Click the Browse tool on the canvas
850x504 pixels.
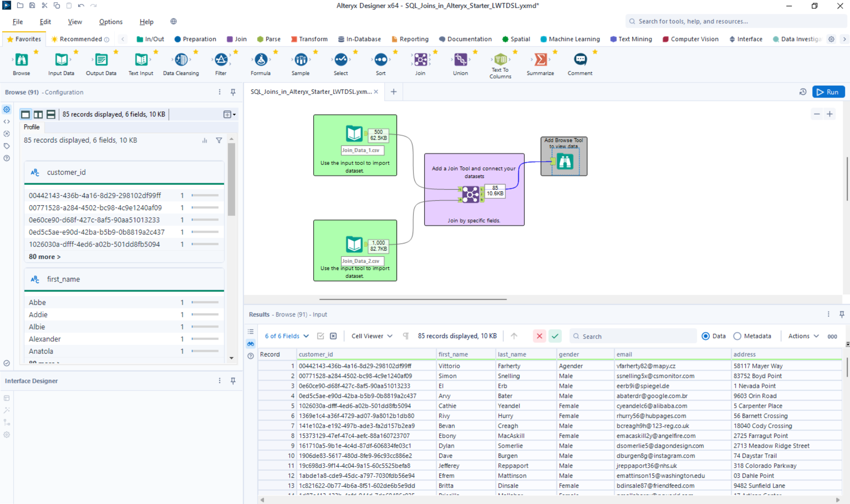pyautogui.click(x=565, y=162)
